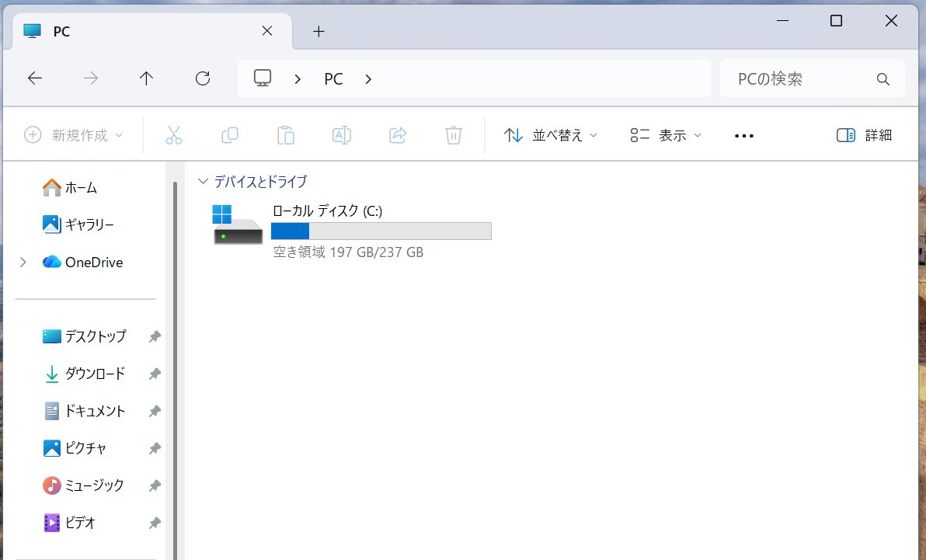This screenshot has width=926, height=560.
Task: Focus the PCの検索 search box
Action: pos(813,78)
